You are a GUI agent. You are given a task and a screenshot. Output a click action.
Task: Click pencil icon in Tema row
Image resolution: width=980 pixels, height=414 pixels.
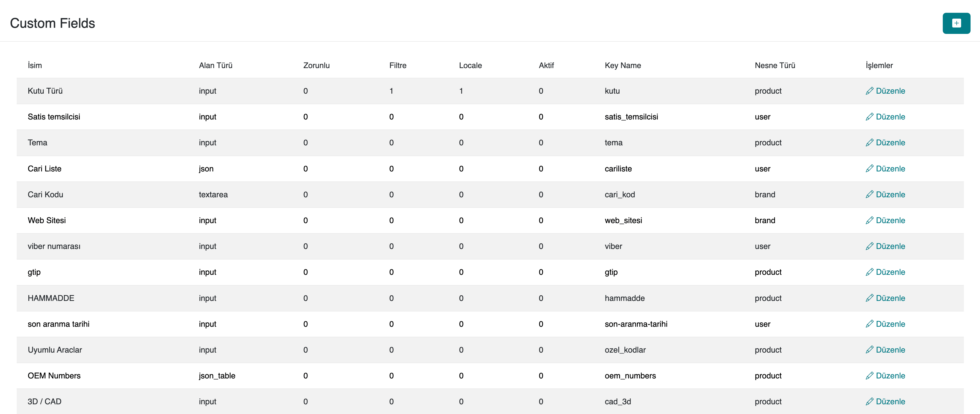pos(869,143)
